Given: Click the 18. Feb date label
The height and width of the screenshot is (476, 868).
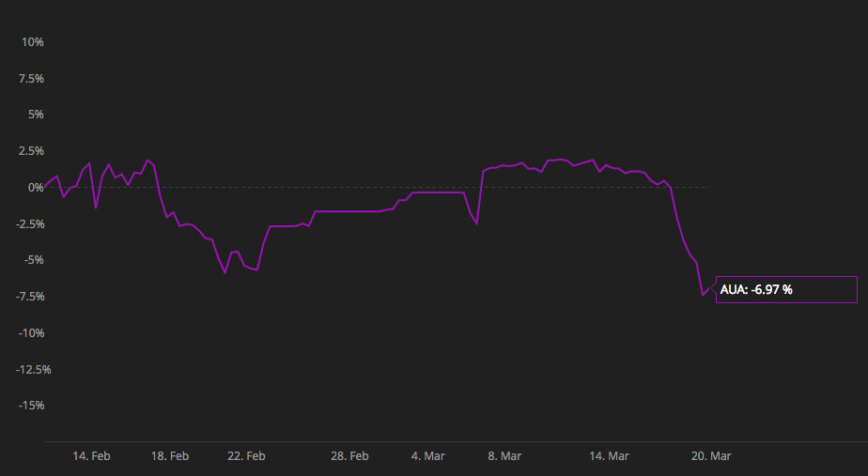Looking at the screenshot, I should pos(170,456).
